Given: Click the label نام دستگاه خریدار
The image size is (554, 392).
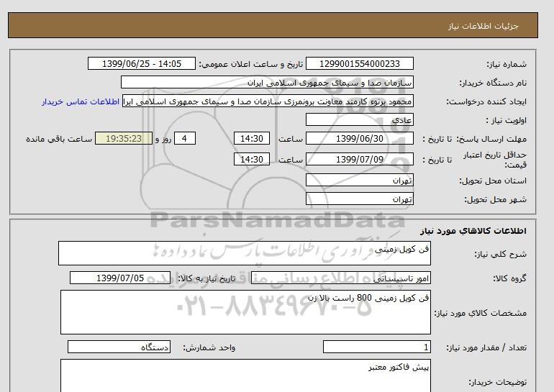Looking at the screenshot, I should tap(493, 83).
